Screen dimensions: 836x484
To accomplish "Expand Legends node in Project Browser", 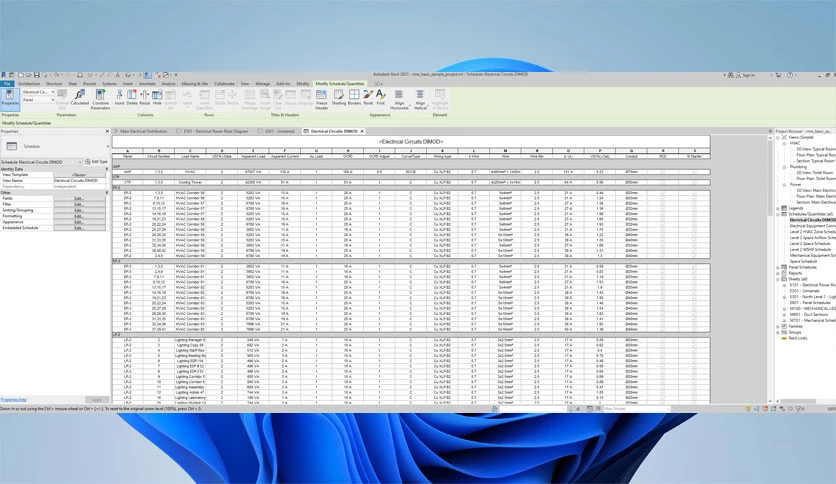I will pyautogui.click(x=778, y=208).
